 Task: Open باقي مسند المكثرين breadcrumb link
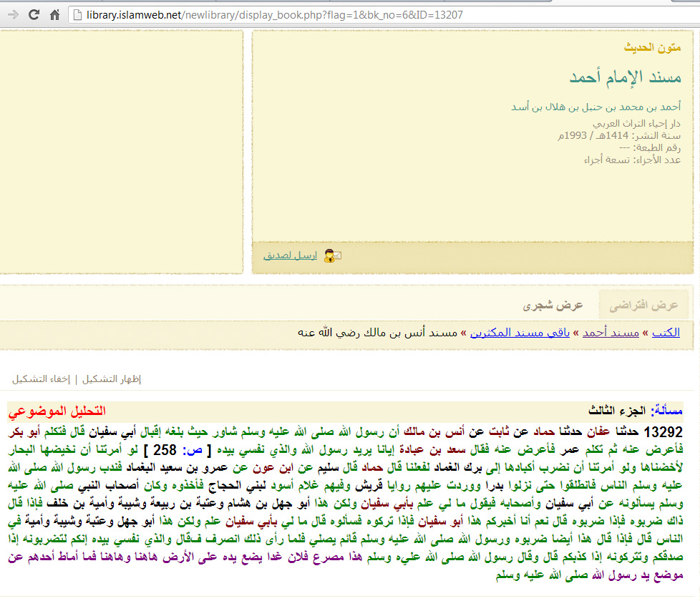pos(520,333)
